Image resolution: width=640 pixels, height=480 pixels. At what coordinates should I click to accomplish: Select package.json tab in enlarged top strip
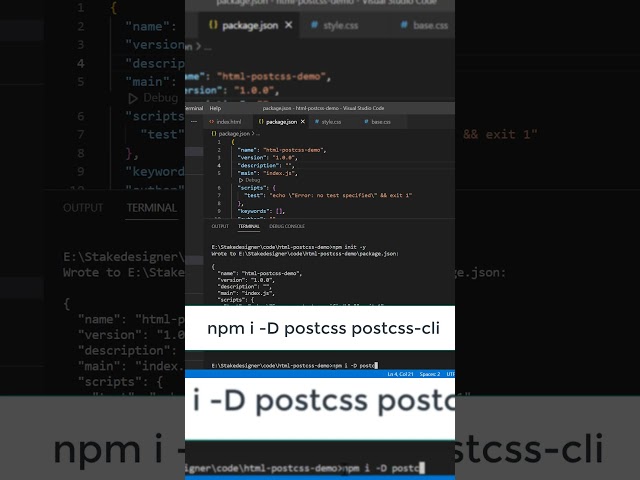244,25
